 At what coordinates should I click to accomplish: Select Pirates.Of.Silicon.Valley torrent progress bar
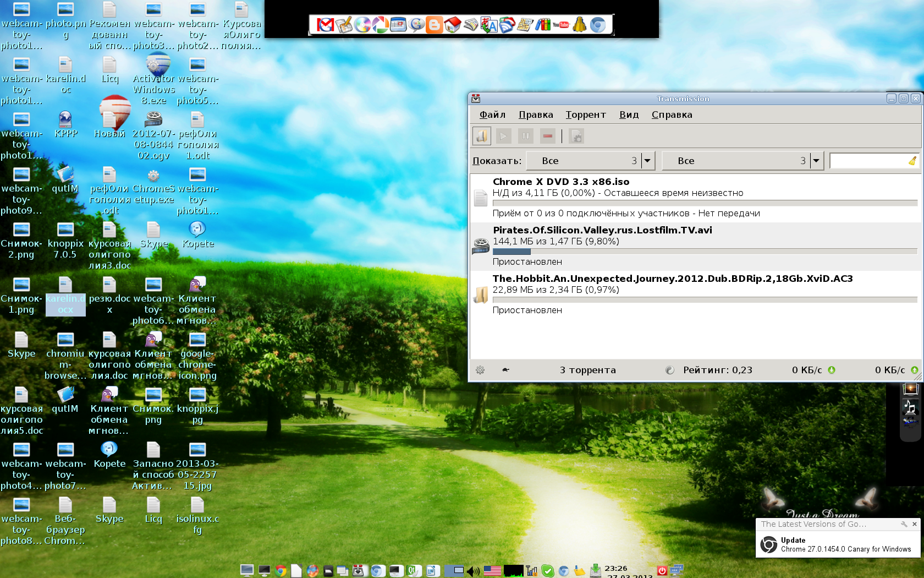pos(705,252)
